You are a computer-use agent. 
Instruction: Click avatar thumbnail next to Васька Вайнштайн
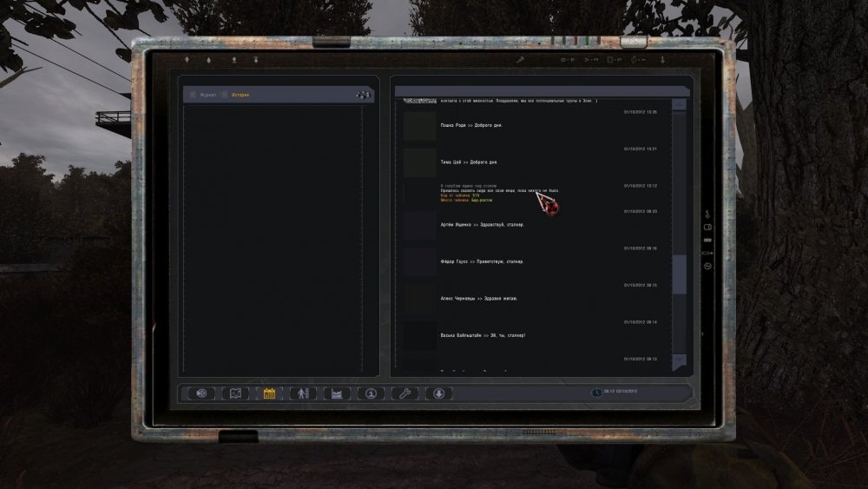(x=419, y=335)
